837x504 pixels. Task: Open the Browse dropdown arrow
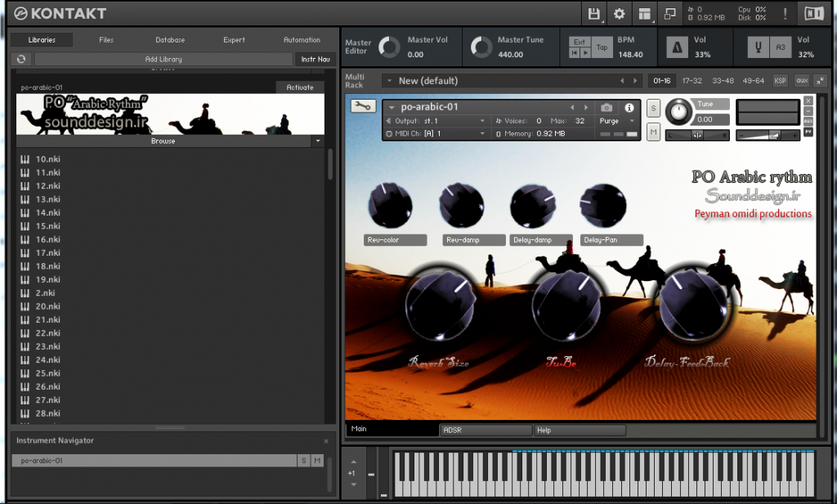click(318, 140)
